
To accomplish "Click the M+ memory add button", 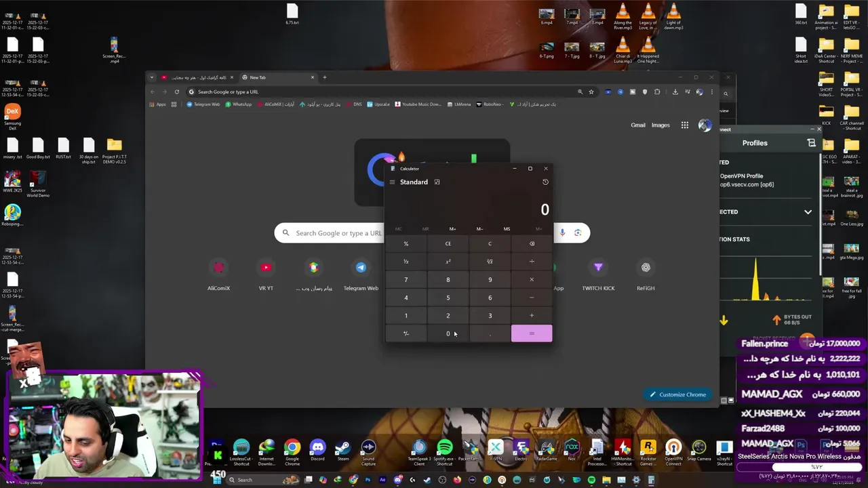I will click(x=452, y=229).
